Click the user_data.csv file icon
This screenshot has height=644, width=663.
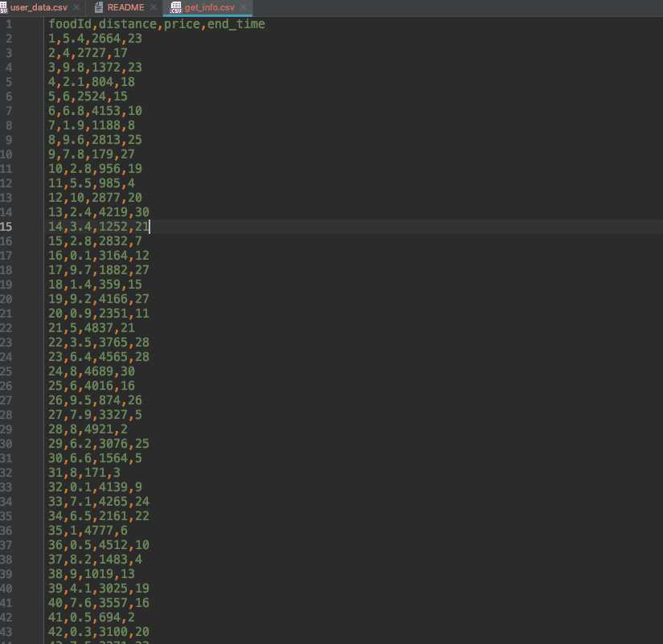click(3, 7)
